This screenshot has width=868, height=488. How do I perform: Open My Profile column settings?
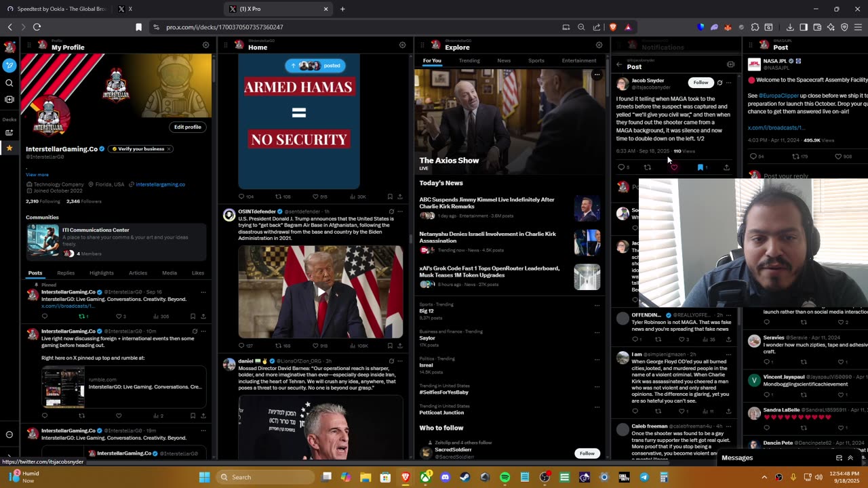pos(205,45)
